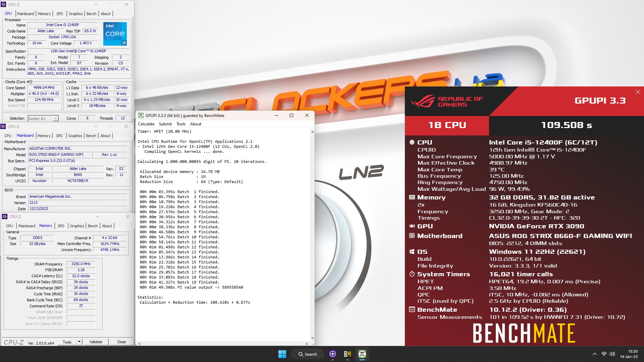Click the System Timers clock icon

point(412,274)
